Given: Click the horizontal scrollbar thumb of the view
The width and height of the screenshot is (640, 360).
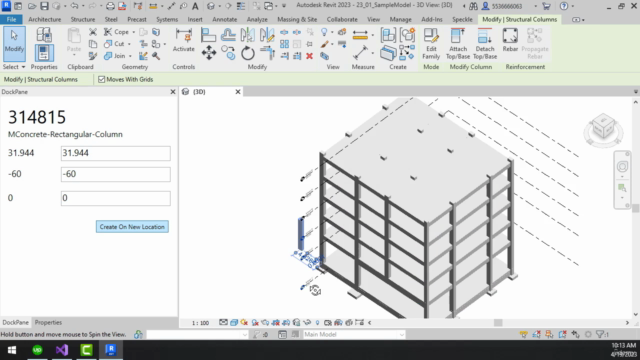Looking at the screenshot, I should click(x=498, y=322).
